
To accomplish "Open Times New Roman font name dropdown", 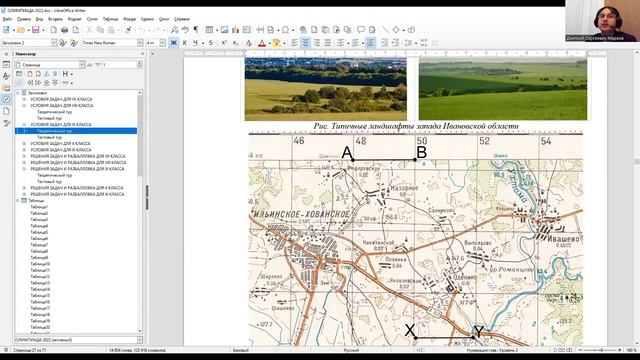I will tap(140, 42).
